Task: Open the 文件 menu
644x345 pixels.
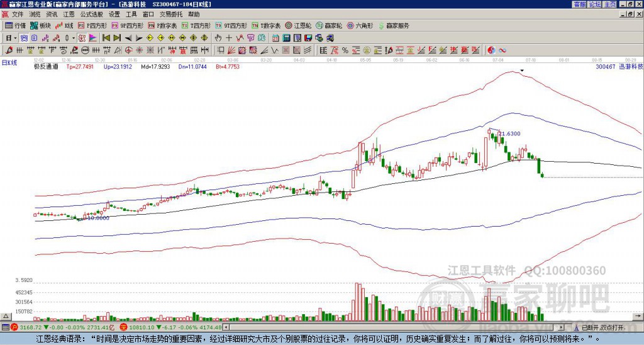Action: (x=18, y=14)
